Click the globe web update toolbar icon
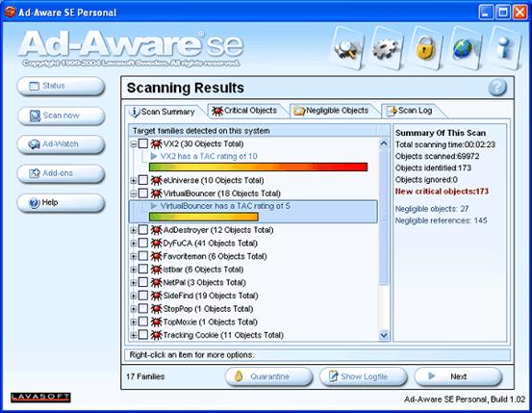 (x=466, y=48)
